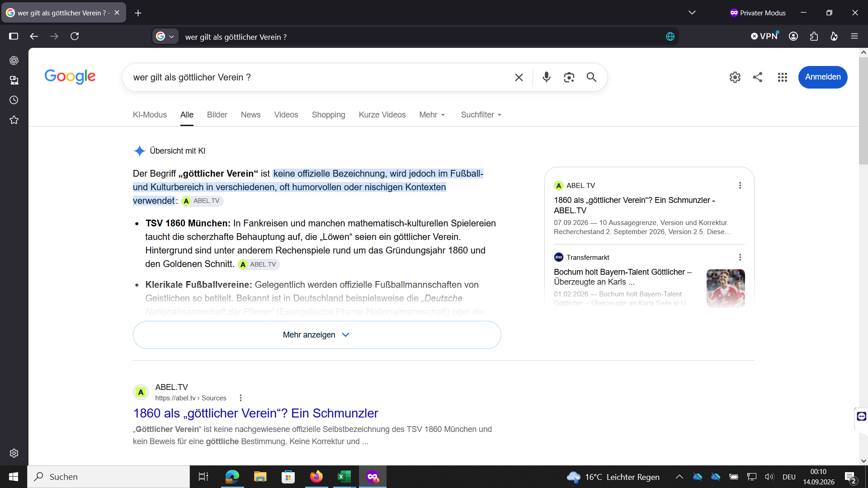Click the flame clear-data icon

click(834, 36)
